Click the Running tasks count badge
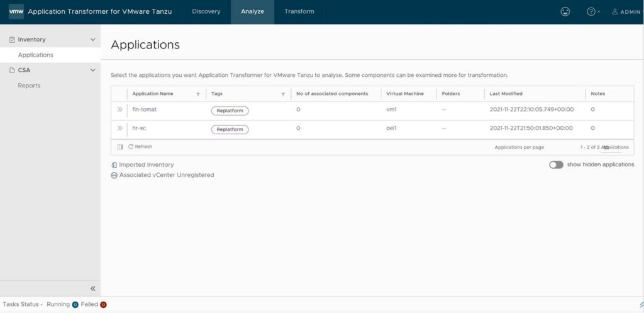This screenshot has width=644, height=313. pos(75,305)
